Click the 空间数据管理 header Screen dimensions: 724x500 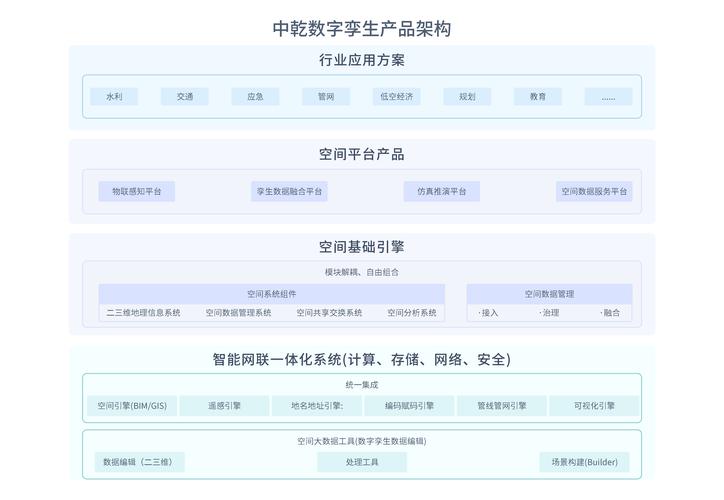549,294
